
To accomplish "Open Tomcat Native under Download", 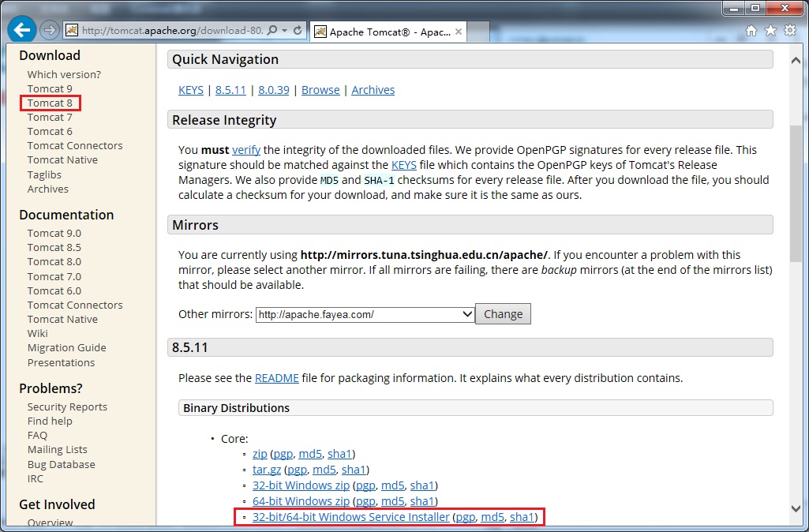I will 62,160.
